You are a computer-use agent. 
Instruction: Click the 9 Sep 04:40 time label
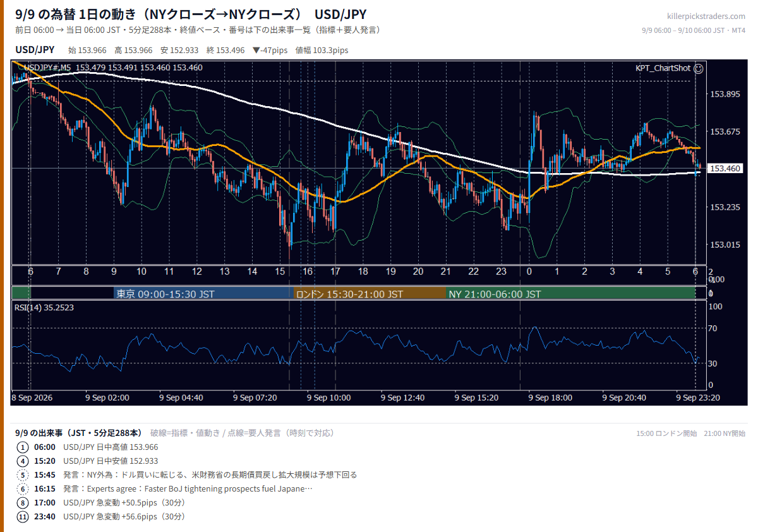(182, 397)
